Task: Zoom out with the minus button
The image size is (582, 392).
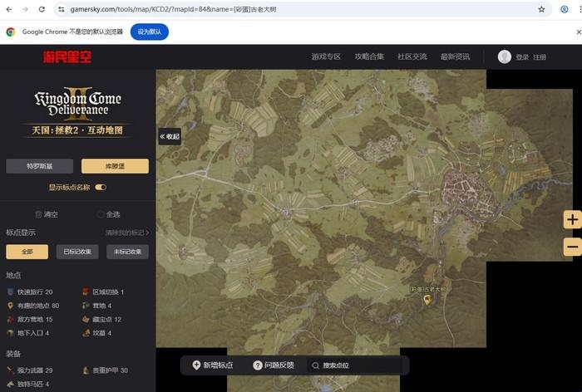Action: pyautogui.click(x=572, y=247)
